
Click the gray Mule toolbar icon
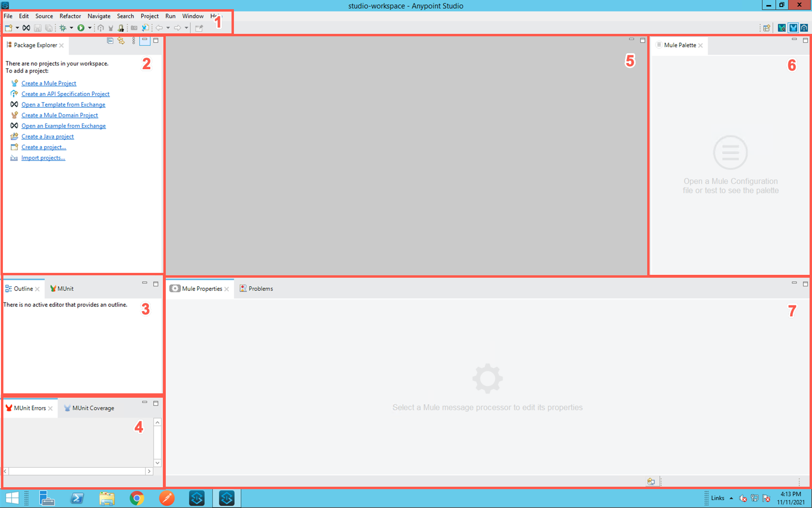111,28
